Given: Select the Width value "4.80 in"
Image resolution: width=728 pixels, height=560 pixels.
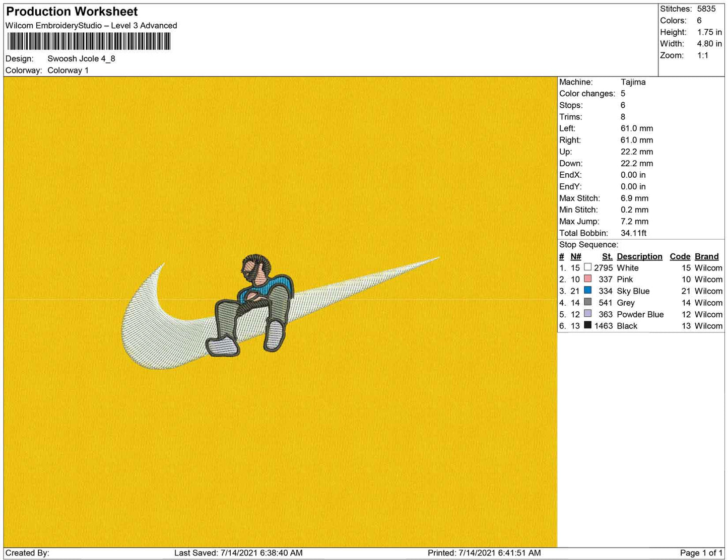Looking at the screenshot, I should 709,44.
